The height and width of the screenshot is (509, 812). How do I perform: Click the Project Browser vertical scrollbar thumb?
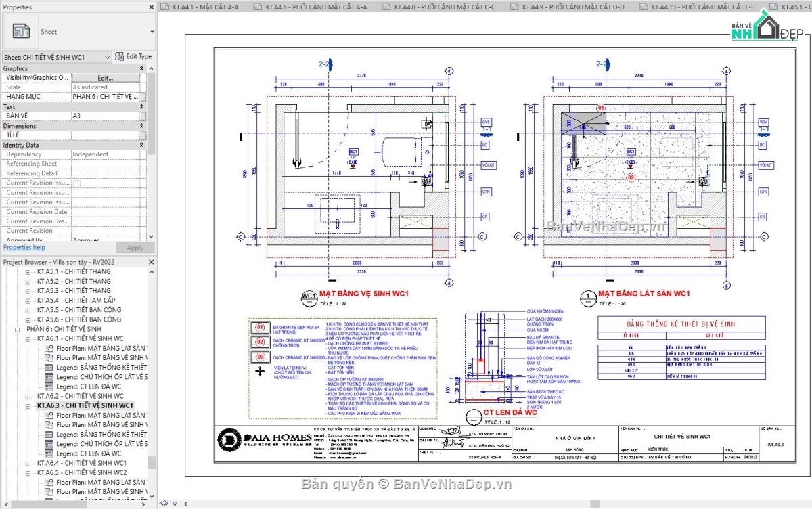click(x=152, y=462)
